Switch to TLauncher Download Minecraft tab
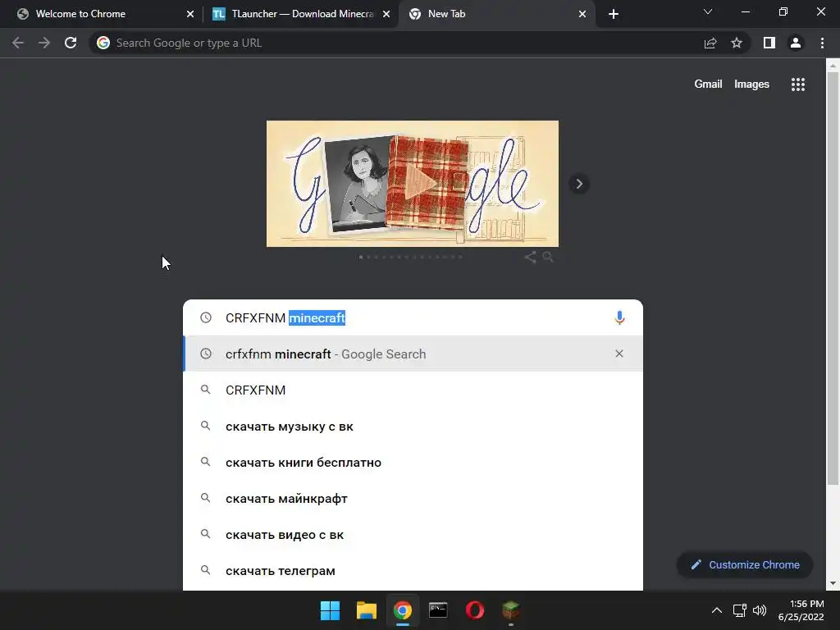 point(303,14)
